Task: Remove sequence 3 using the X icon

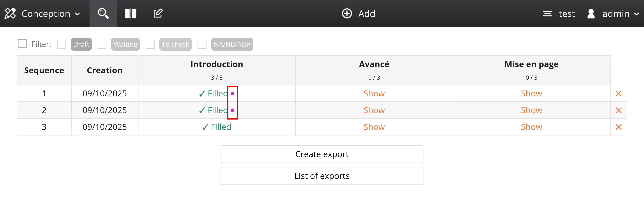Action: [x=618, y=127]
